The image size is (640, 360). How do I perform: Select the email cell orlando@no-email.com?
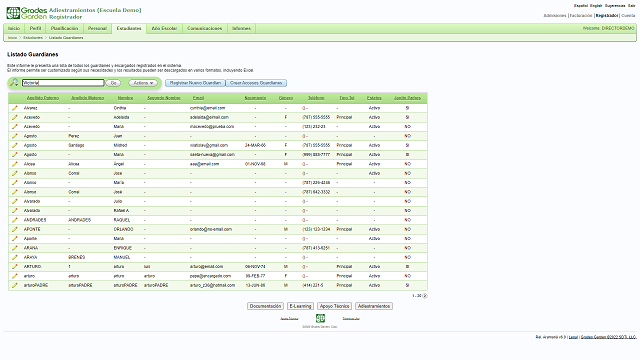(211, 229)
